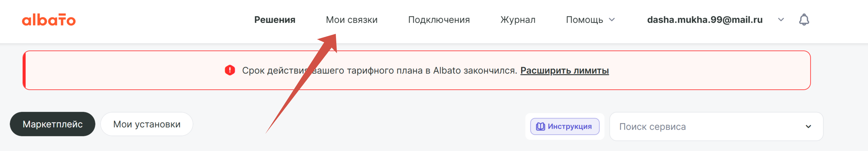Go to Мои связки
868x151 pixels.
352,20
